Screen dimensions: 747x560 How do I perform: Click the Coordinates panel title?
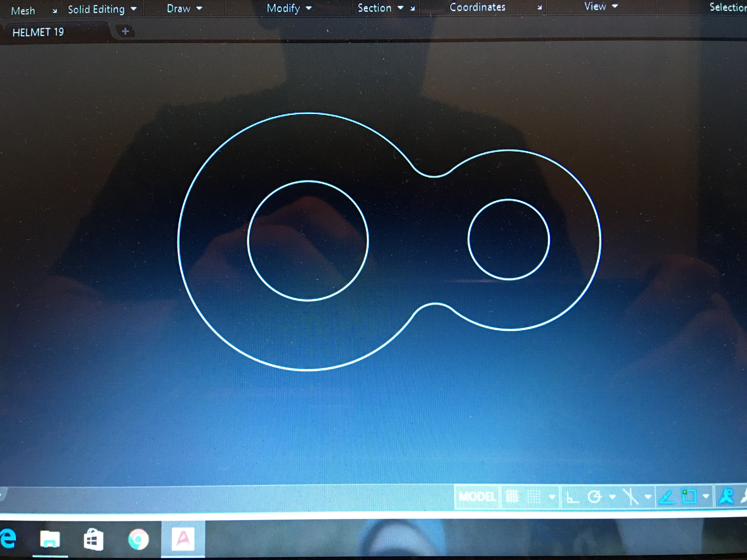[477, 7]
